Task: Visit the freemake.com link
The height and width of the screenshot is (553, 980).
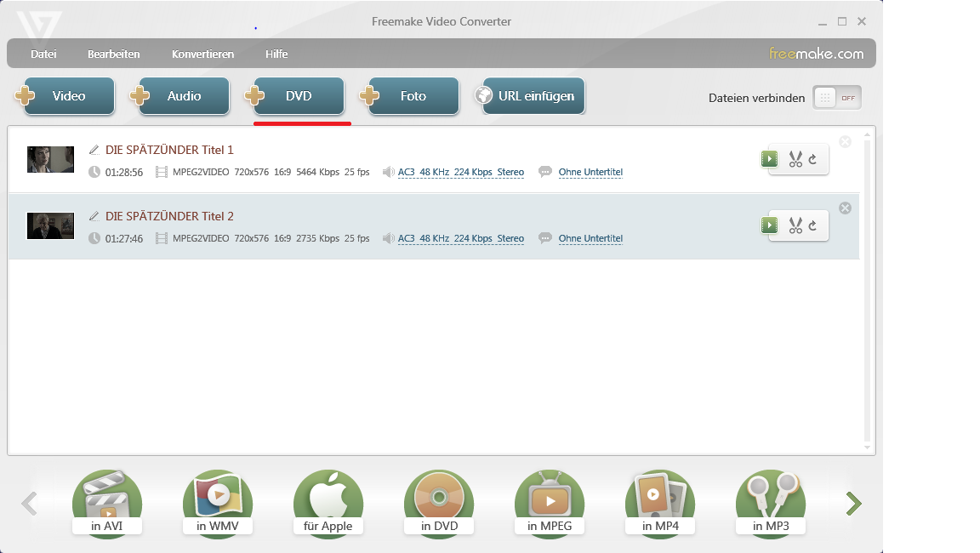Action: click(817, 54)
